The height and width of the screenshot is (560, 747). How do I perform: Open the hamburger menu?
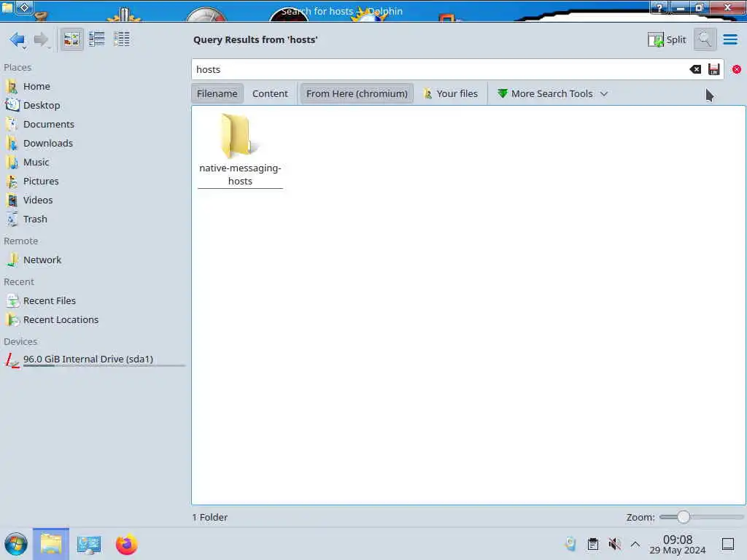tap(730, 39)
